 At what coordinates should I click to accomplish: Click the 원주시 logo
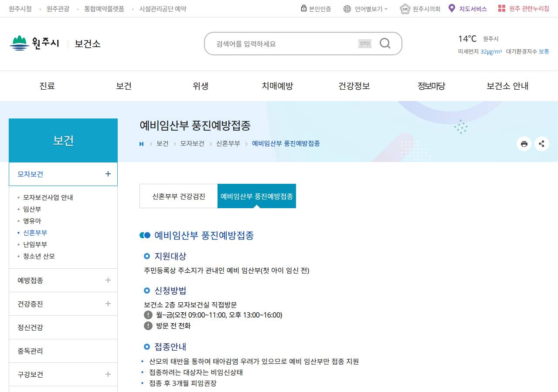point(34,43)
